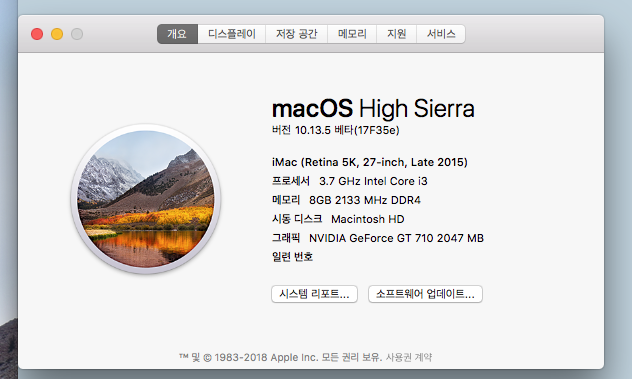Screen dimensions: 632x379
Task: Select the 저장 공간 tab
Action: click(297, 34)
